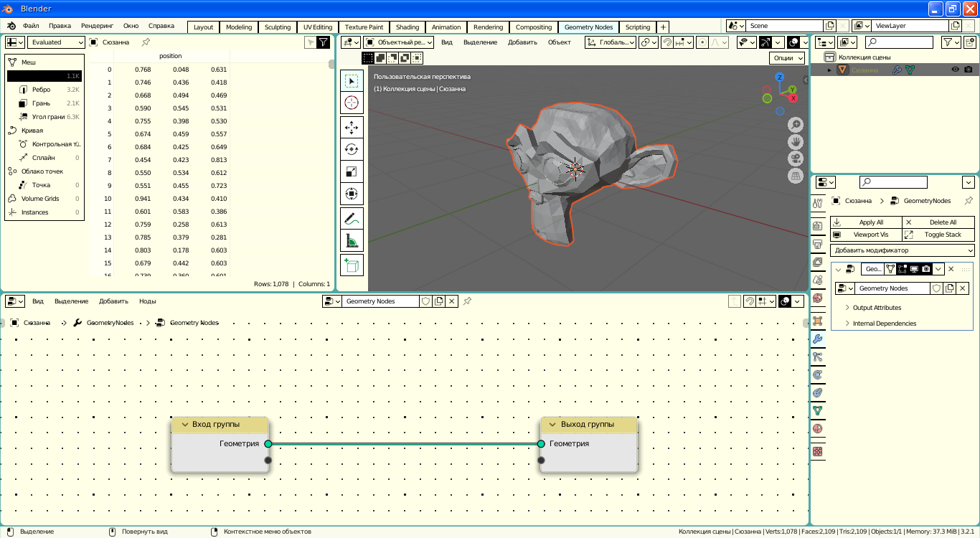Remove GeometryNodes modifier with its X button

[x=951, y=269]
